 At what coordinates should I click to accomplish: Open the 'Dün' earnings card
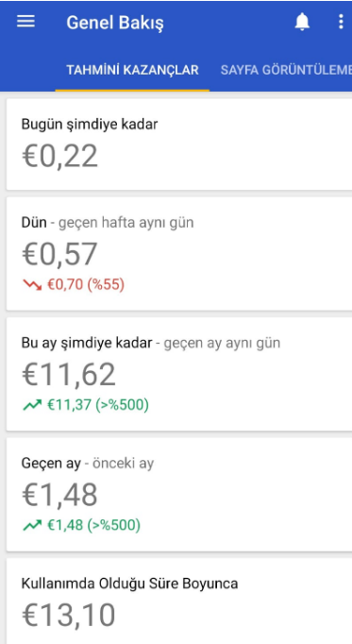pos(179,253)
